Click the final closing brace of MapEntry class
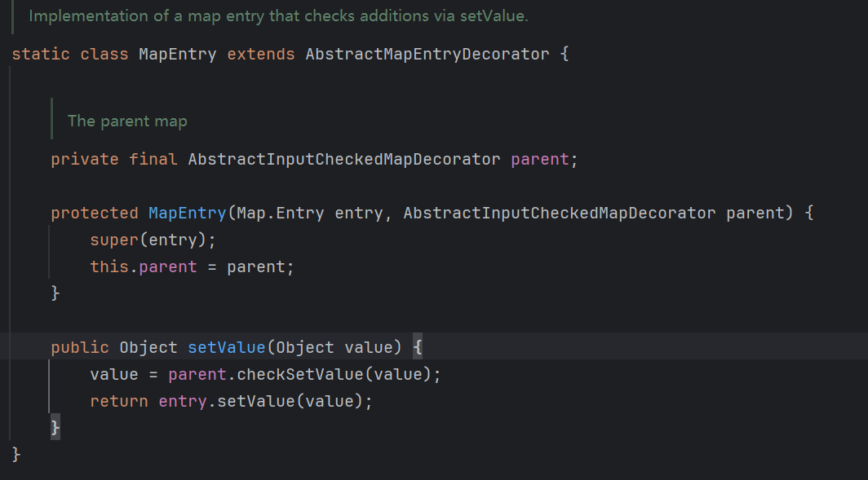 16,455
